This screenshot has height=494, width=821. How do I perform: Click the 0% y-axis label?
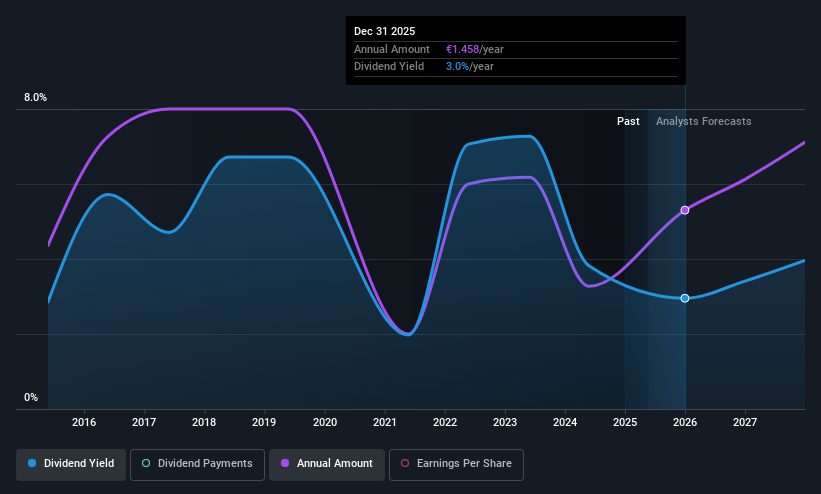pos(31,398)
